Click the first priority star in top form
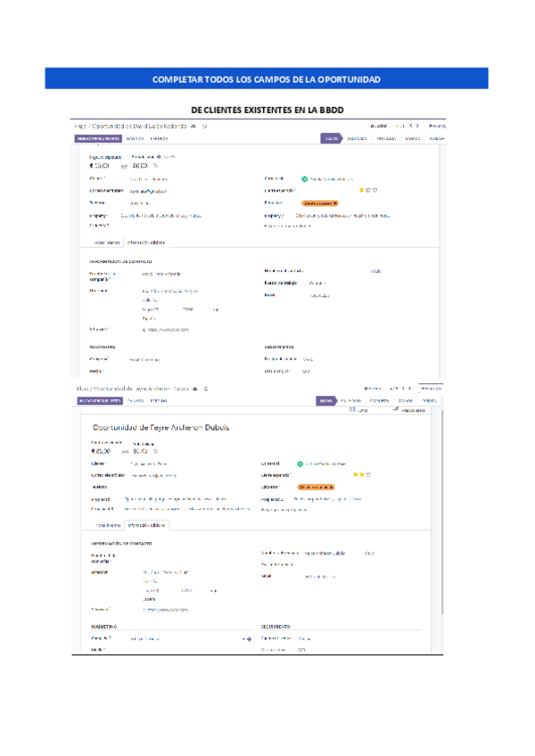The height and width of the screenshot is (756, 535). click(x=361, y=190)
